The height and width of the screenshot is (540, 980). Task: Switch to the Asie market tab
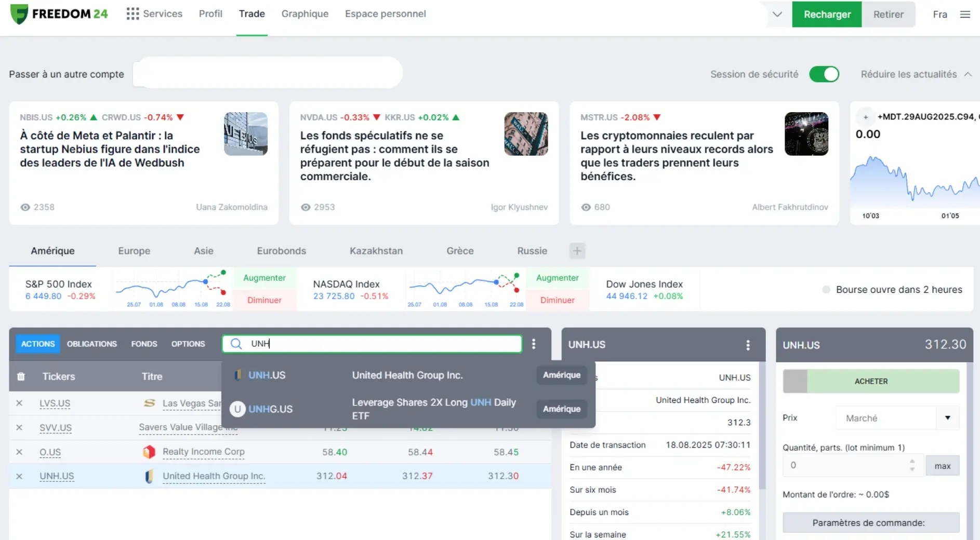[204, 251]
